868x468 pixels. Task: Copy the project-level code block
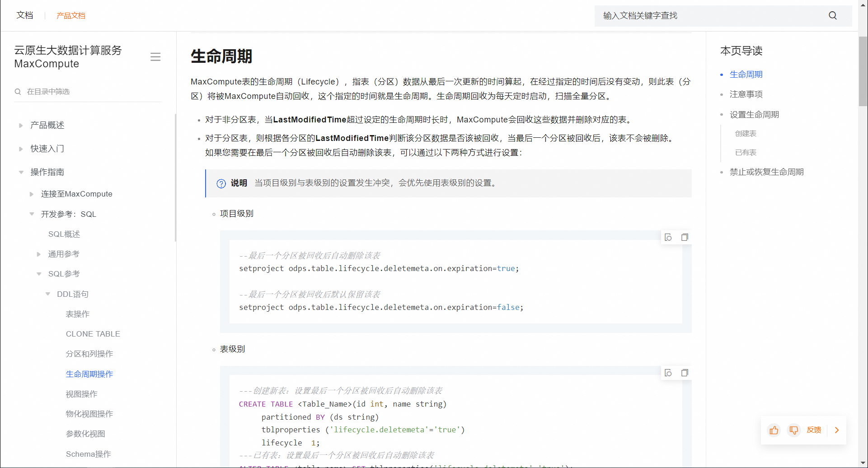pyautogui.click(x=685, y=238)
